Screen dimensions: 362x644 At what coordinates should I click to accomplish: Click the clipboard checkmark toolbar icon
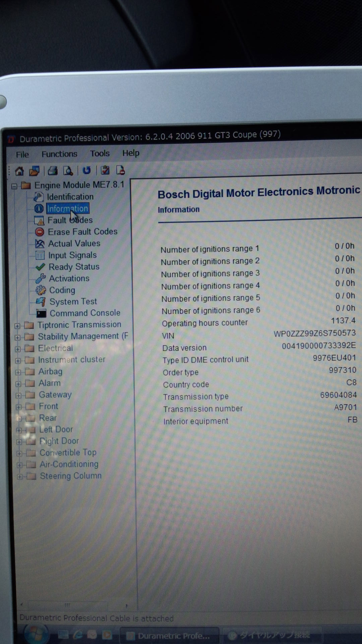pos(105,170)
